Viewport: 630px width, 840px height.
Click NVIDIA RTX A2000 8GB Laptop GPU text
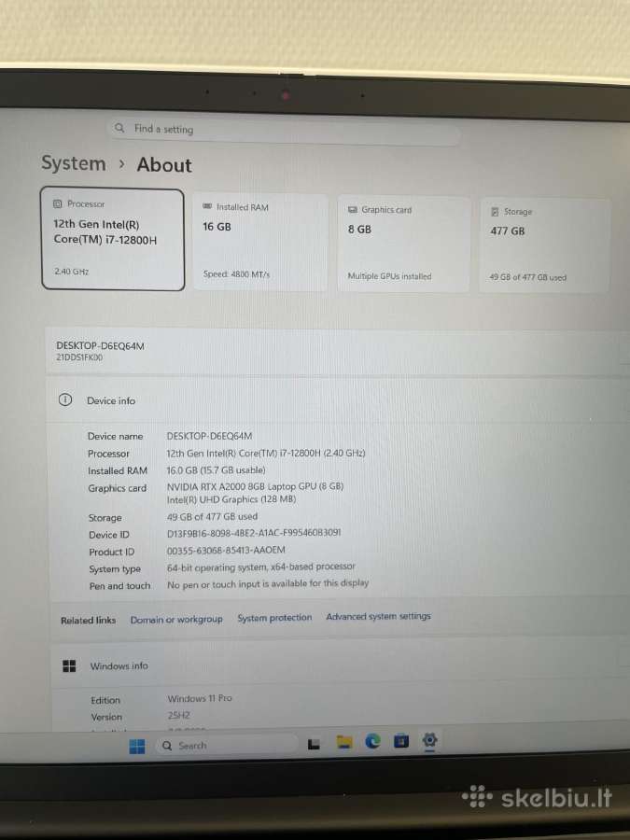[255, 486]
